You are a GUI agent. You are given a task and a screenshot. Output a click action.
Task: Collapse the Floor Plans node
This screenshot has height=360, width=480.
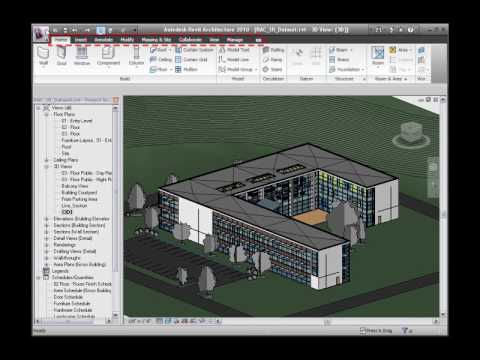coord(46,114)
